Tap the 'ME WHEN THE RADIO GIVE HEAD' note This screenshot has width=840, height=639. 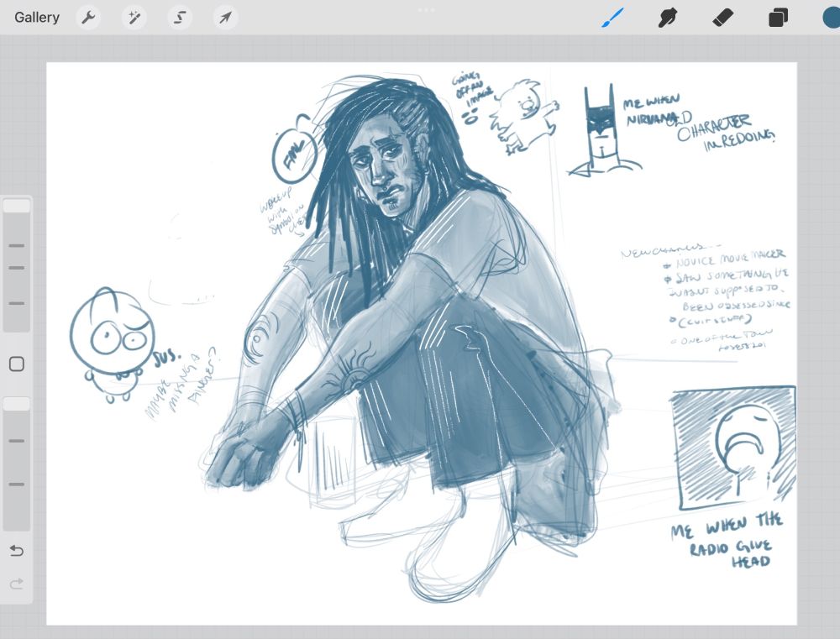coord(727,540)
